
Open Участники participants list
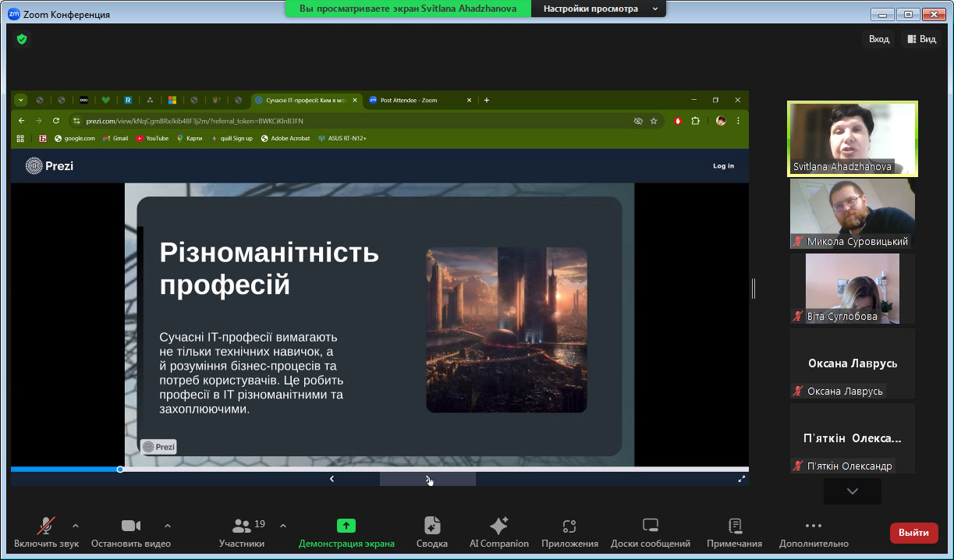coord(242,526)
